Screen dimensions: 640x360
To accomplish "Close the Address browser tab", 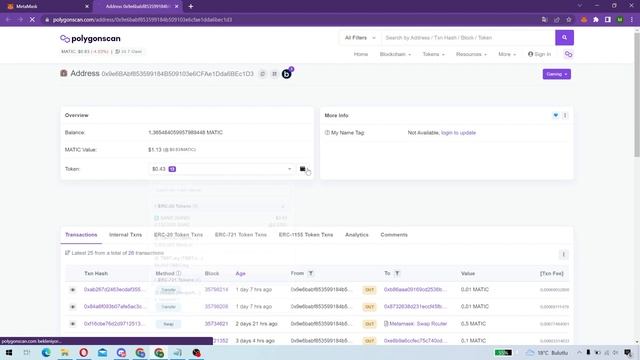I will coord(176,6).
